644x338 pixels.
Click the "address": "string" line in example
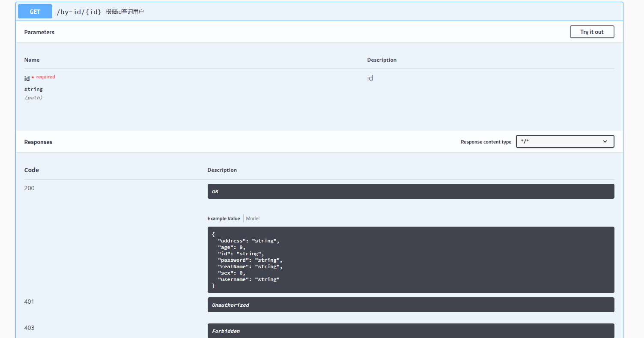pos(249,241)
